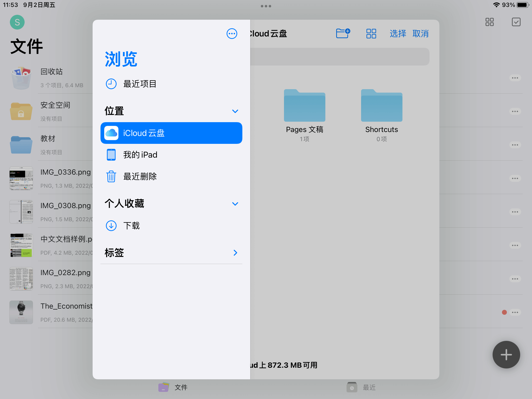Create a new folder in iCloud Drive

coord(343,33)
